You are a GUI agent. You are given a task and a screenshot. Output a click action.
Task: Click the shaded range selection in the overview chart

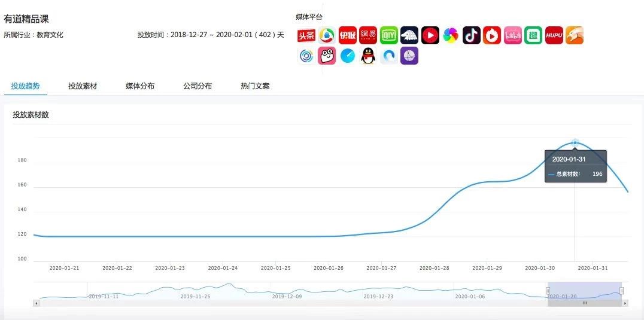coord(584,291)
